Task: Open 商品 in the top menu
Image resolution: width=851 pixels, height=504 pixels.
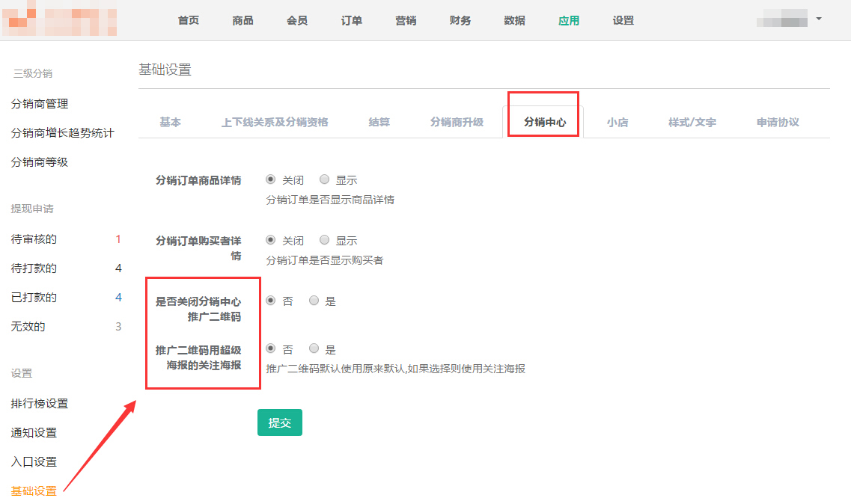Action: click(x=243, y=20)
